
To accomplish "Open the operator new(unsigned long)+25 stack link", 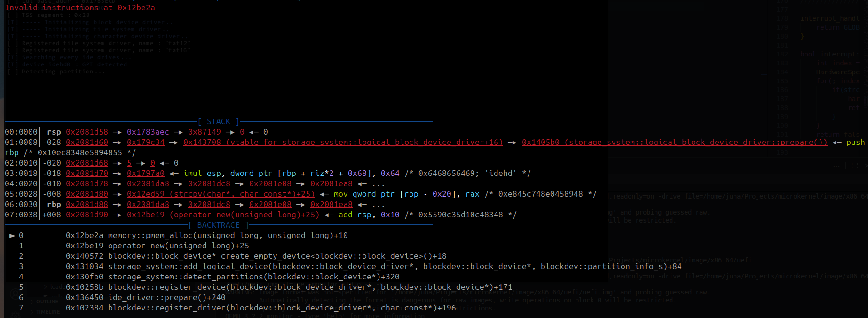I will pyautogui.click(x=223, y=215).
